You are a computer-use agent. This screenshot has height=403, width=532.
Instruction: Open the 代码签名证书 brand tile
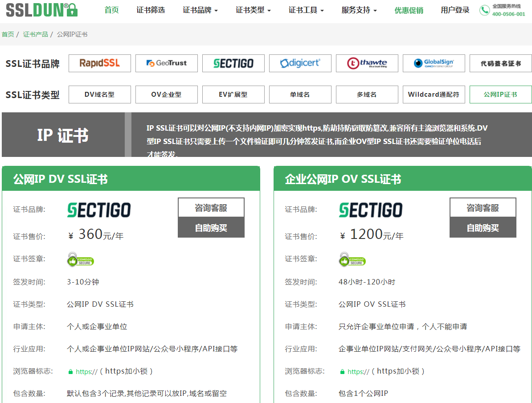(501, 63)
